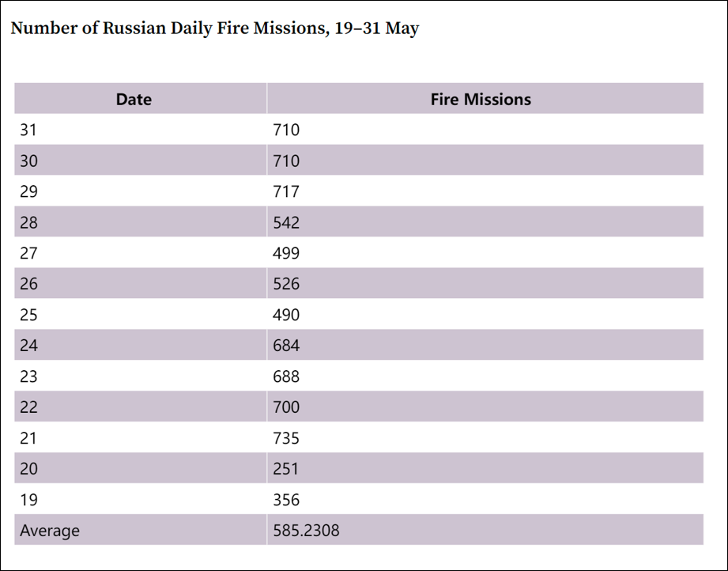Click the Fire Missions column header
The width and height of the screenshot is (728, 571).
pos(481,100)
